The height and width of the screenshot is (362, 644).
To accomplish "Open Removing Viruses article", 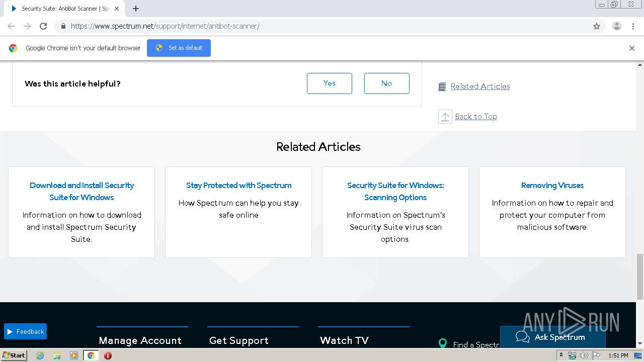I will [x=552, y=185].
